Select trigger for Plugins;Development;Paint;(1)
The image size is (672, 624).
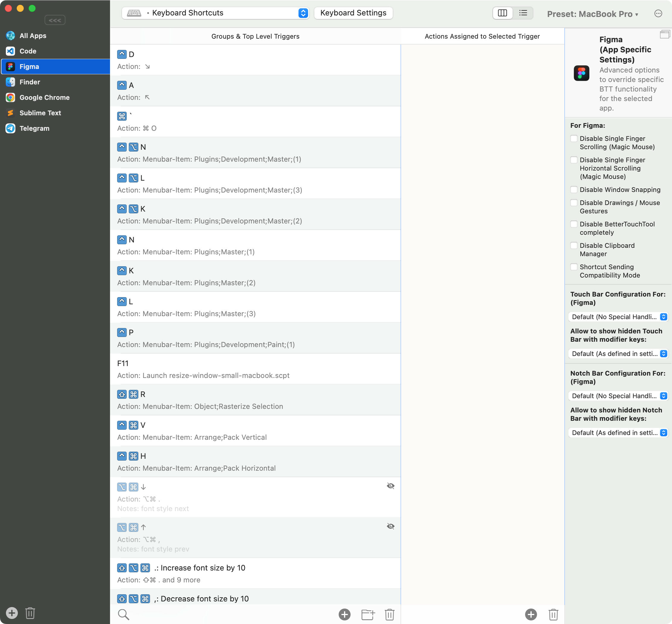pos(255,338)
